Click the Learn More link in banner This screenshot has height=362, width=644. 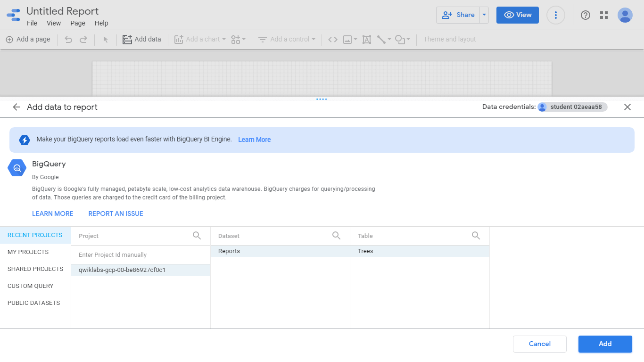click(255, 140)
